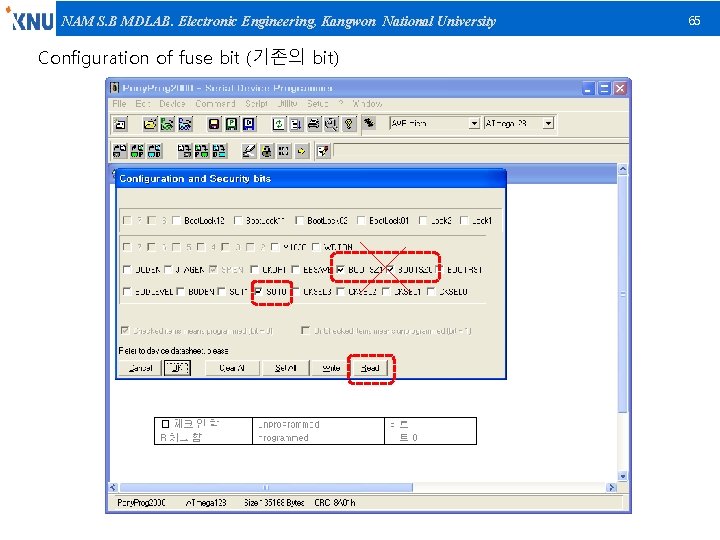Screen dimensions: 720x540
Task: Click the yellow arrow toolbar icon
Action: point(301,151)
